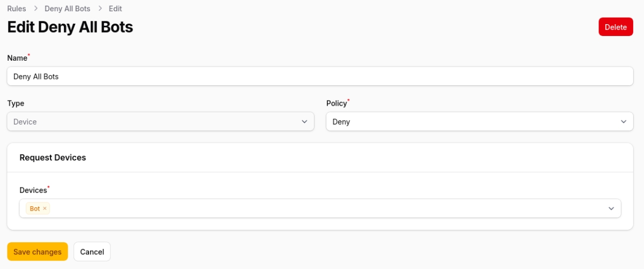The height and width of the screenshot is (269, 644).
Task: Click the Devices field label
Action: click(x=33, y=190)
